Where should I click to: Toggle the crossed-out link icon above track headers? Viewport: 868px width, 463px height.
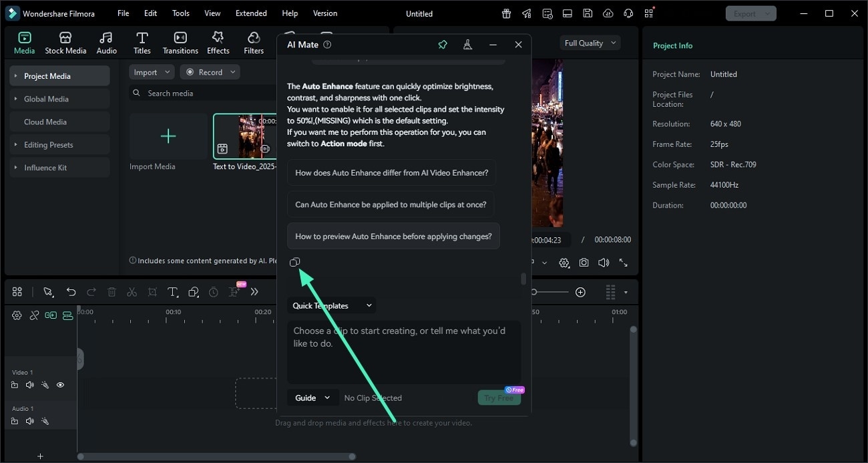pyautogui.click(x=34, y=315)
